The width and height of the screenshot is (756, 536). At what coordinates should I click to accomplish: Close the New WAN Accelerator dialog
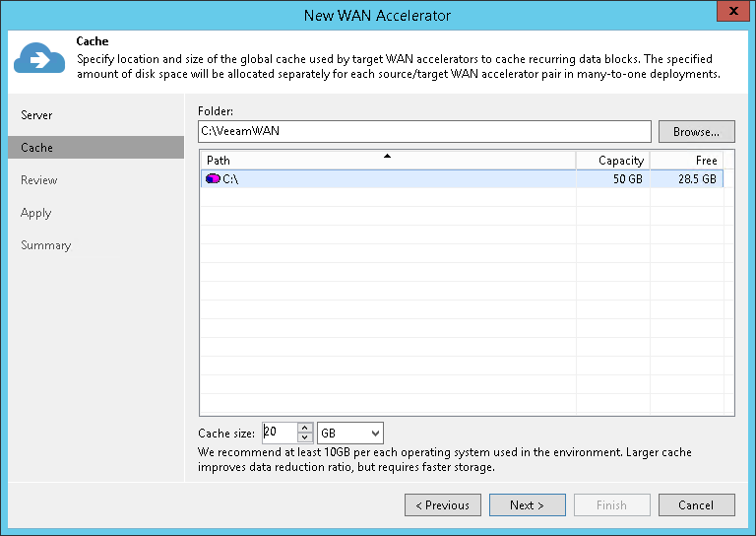[732, 11]
